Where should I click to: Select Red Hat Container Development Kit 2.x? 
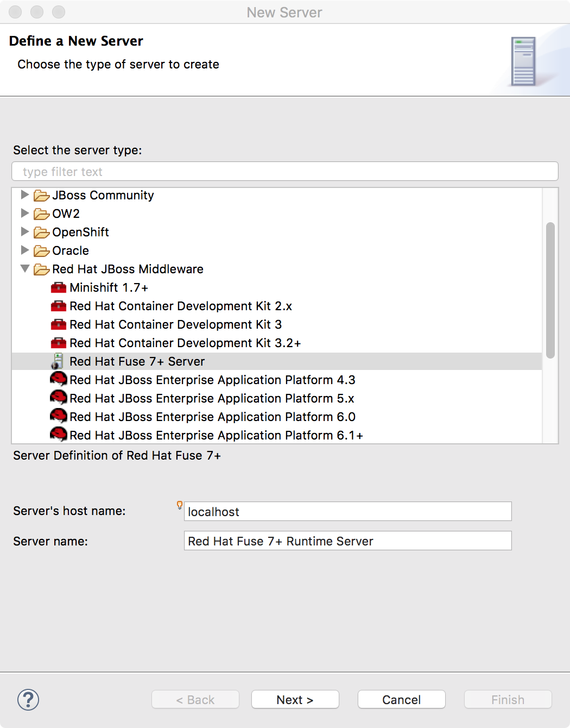(180, 306)
